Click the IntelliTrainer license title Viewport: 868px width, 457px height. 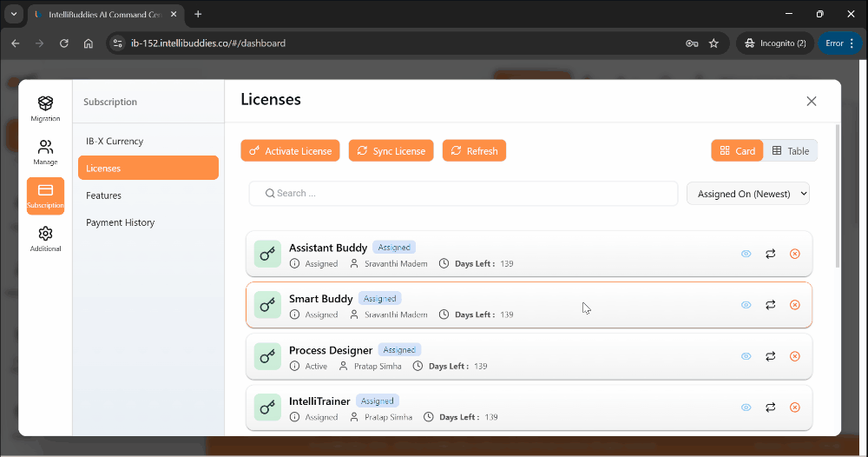[319, 401]
